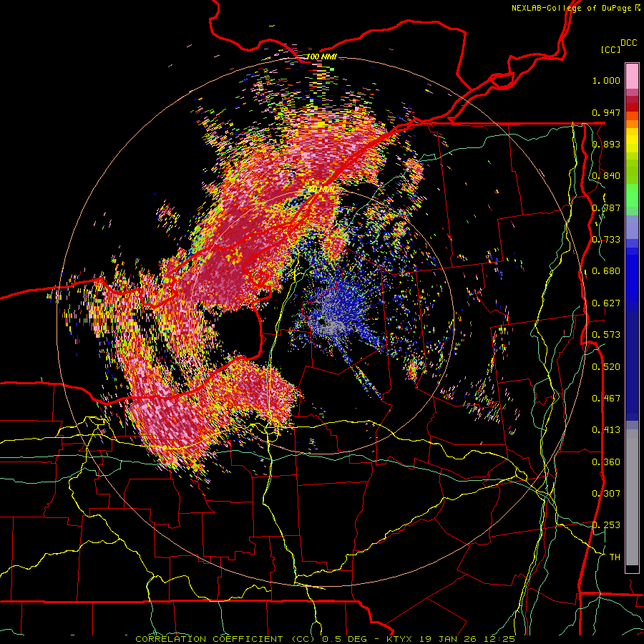The height and width of the screenshot is (644, 644).
Task: Click the 0.253 scale value
Action: coord(606,525)
